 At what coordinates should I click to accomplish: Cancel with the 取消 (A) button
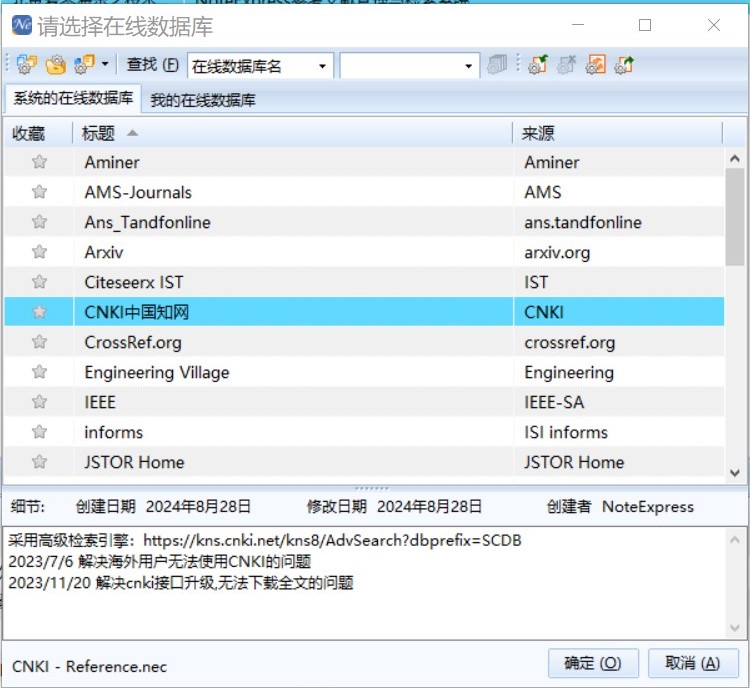pyautogui.click(x=693, y=663)
